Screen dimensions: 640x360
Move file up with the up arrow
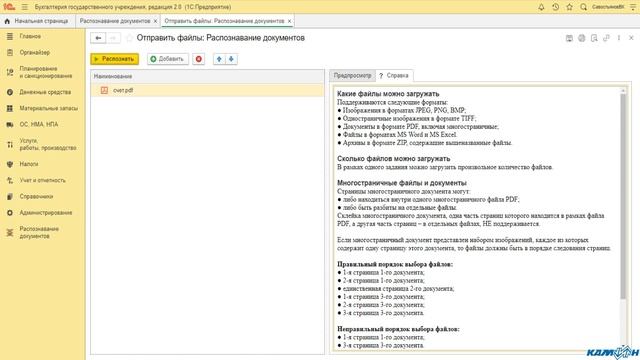219,59
